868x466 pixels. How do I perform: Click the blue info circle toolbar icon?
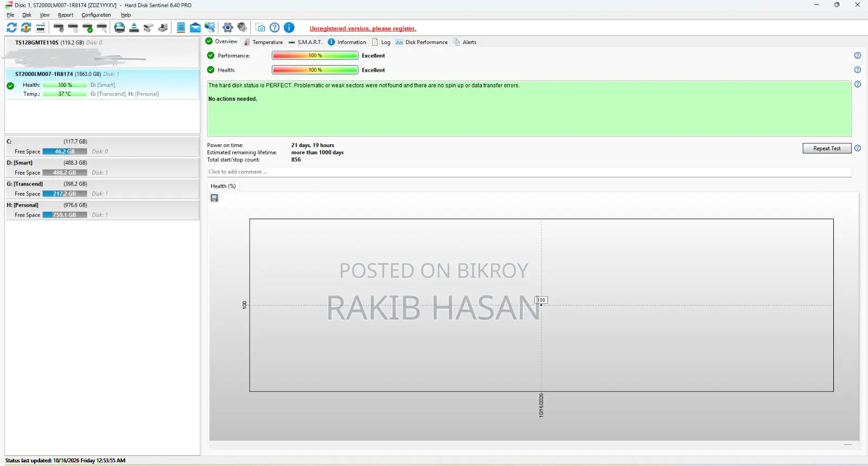point(289,28)
